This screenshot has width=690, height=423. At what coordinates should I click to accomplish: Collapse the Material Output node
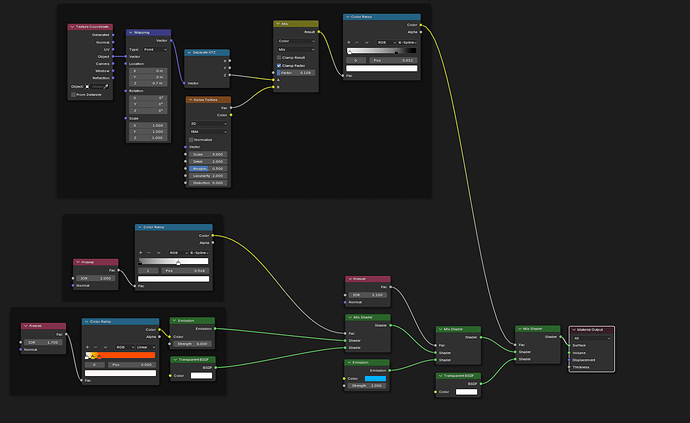pyautogui.click(x=574, y=330)
